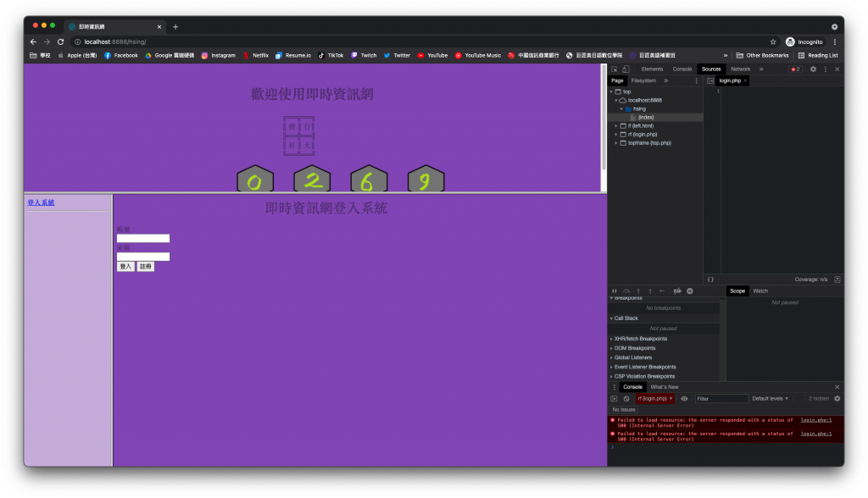Open Default levels dropdown
868x498 pixels.
[x=770, y=399]
